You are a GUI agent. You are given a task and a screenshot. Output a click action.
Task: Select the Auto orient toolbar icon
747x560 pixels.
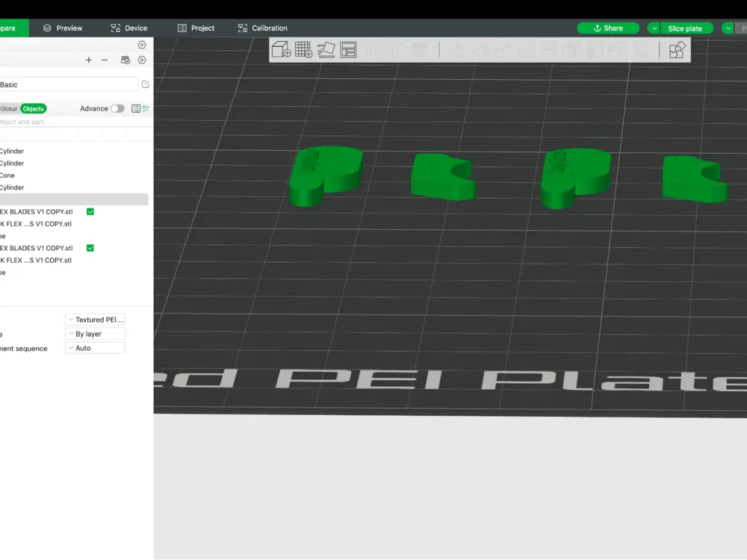point(326,49)
